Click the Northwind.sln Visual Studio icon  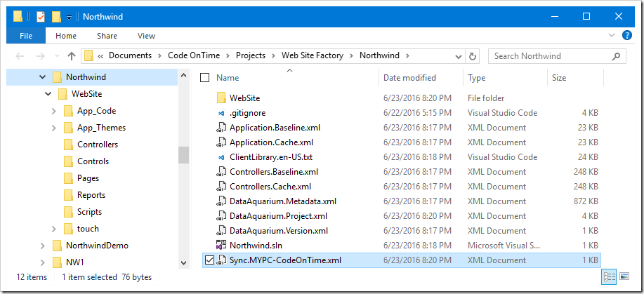[221, 246]
